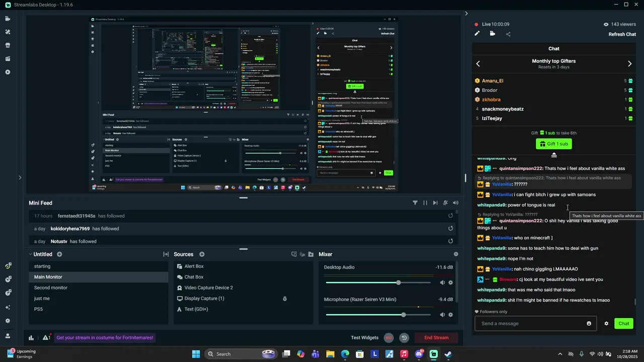Repeat the fernstaedt31945s follow alert
This screenshot has width=644, height=362.
(x=451, y=216)
